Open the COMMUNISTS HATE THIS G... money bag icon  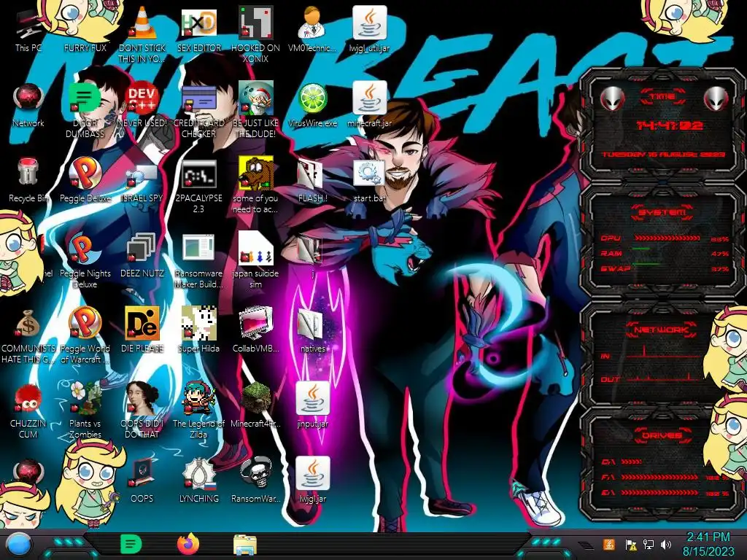[x=28, y=324]
